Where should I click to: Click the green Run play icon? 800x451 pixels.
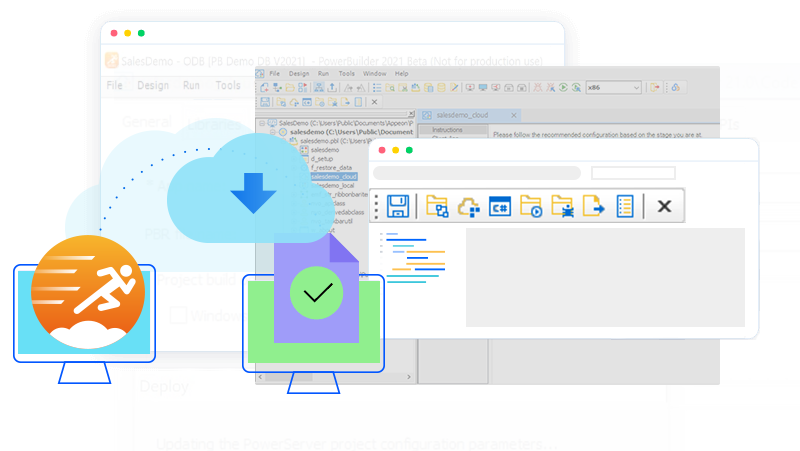[563, 88]
